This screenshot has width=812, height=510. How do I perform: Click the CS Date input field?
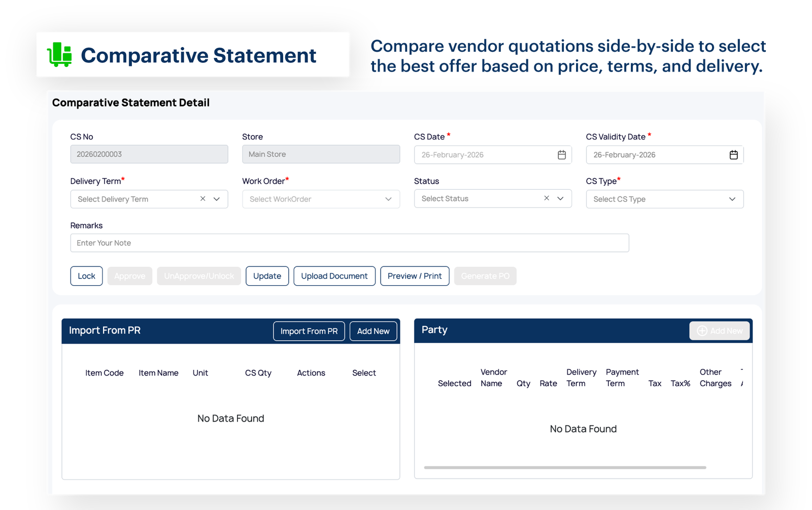(x=482, y=155)
